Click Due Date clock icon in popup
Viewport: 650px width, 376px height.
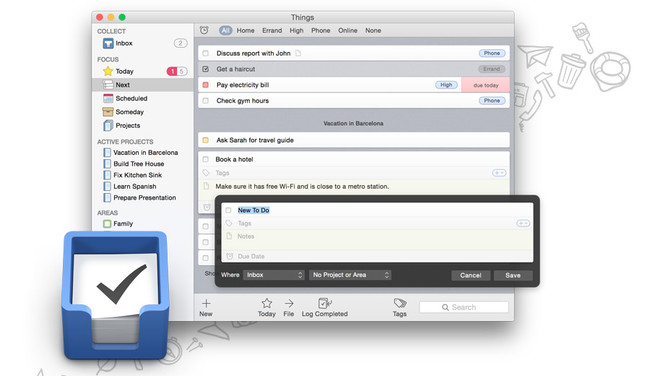pyautogui.click(x=230, y=256)
